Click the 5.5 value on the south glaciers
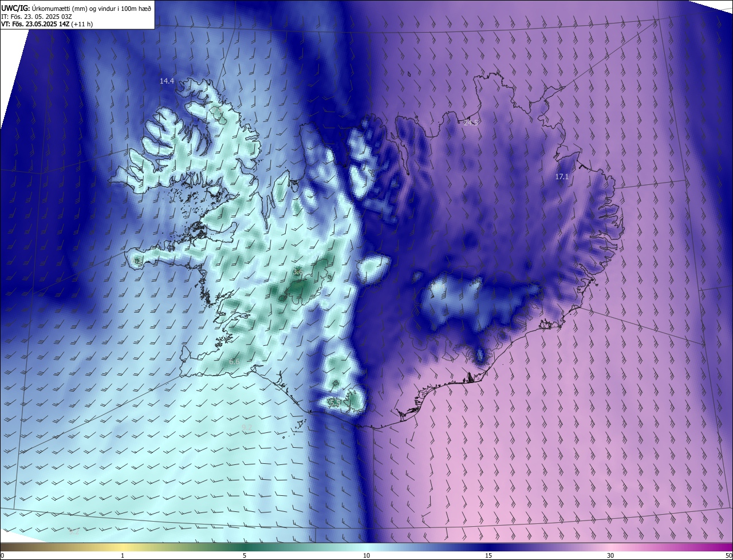 coord(335,403)
